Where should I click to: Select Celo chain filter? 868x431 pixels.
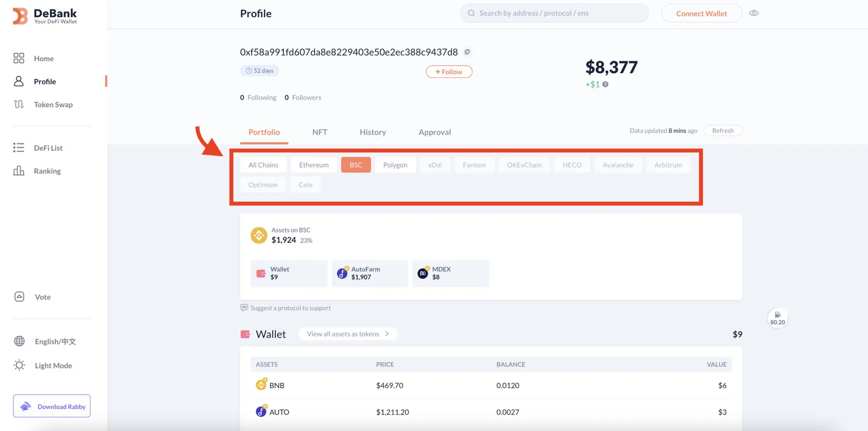(305, 185)
